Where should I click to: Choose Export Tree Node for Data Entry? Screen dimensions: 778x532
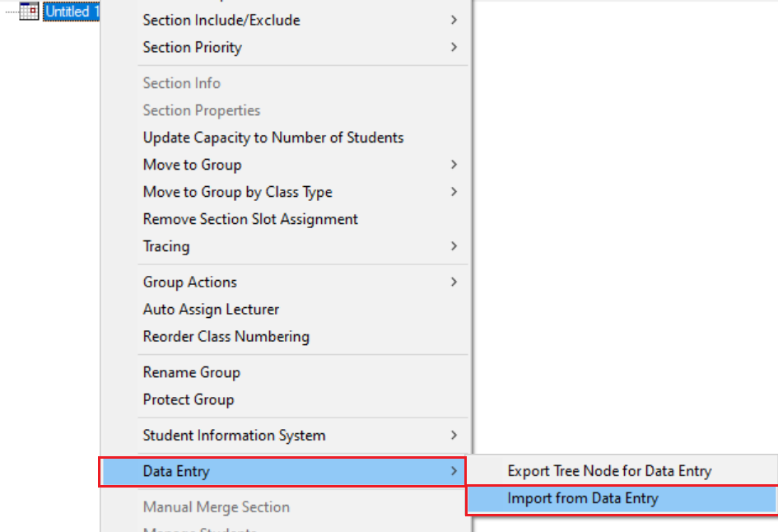[609, 471]
